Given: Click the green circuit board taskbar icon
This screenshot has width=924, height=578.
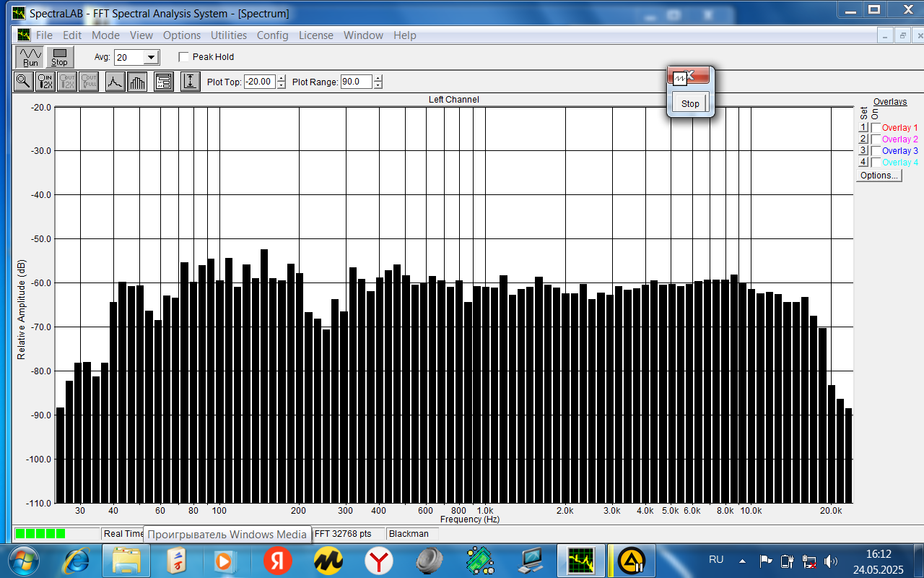Looking at the screenshot, I should coord(480,560).
